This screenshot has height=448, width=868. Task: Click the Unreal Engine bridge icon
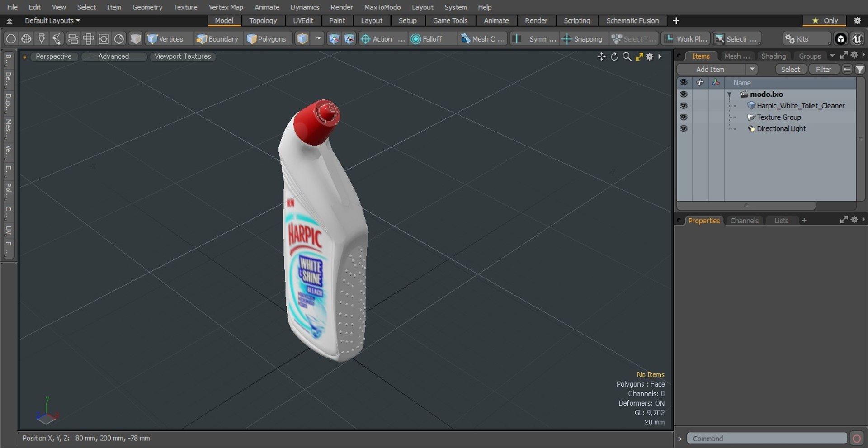857,39
